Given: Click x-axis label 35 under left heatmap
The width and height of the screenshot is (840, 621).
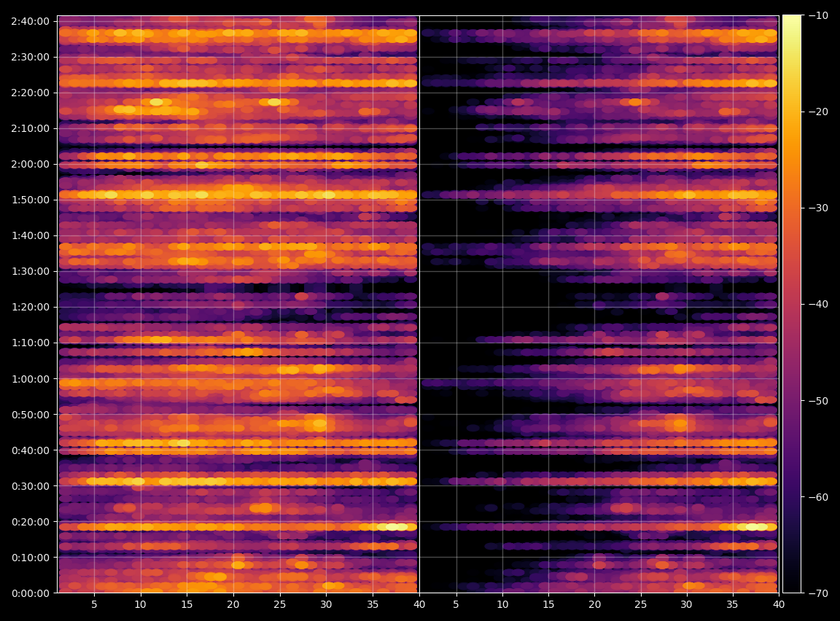Looking at the screenshot, I should (373, 604).
